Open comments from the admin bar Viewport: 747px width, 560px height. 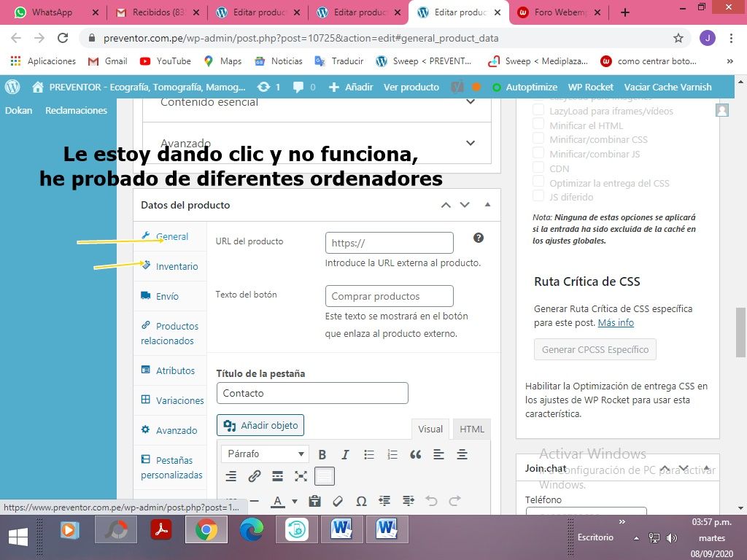pos(304,87)
